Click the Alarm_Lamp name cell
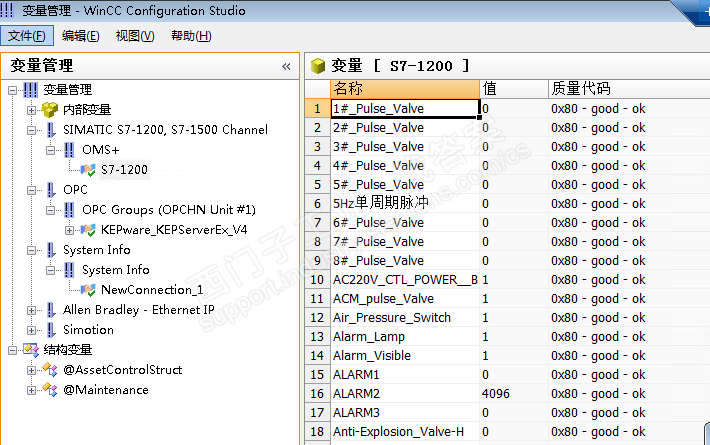The image size is (710, 445). (x=405, y=337)
